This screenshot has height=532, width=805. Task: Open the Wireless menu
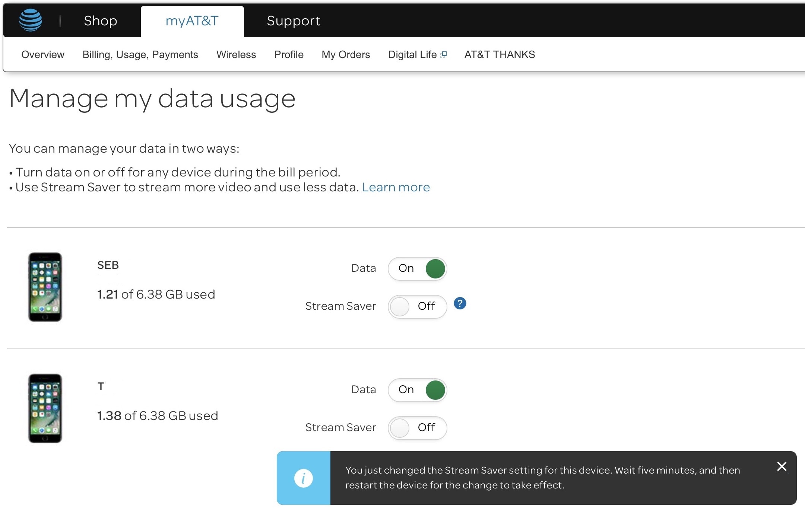click(236, 55)
